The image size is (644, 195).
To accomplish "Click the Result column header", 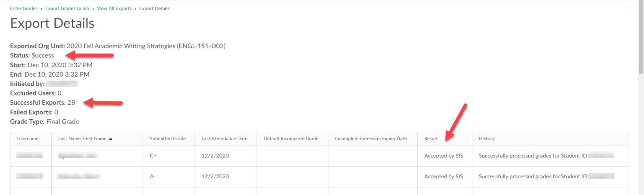I will [431, 139].
